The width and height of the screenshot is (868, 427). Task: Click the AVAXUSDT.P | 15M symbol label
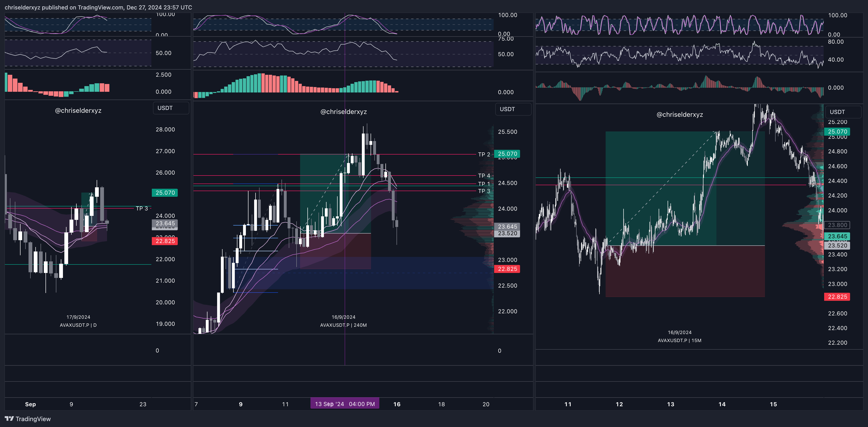(679, 340)
